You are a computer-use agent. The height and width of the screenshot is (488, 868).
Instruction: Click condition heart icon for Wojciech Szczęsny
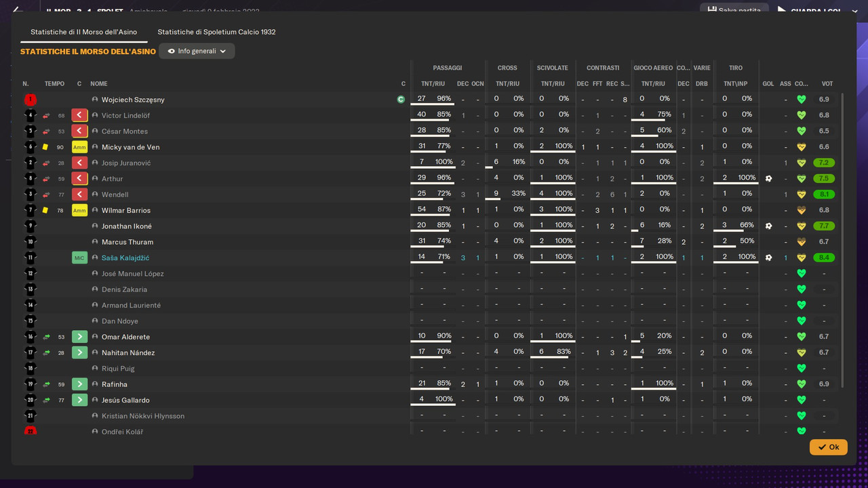(x=801, y=100)
